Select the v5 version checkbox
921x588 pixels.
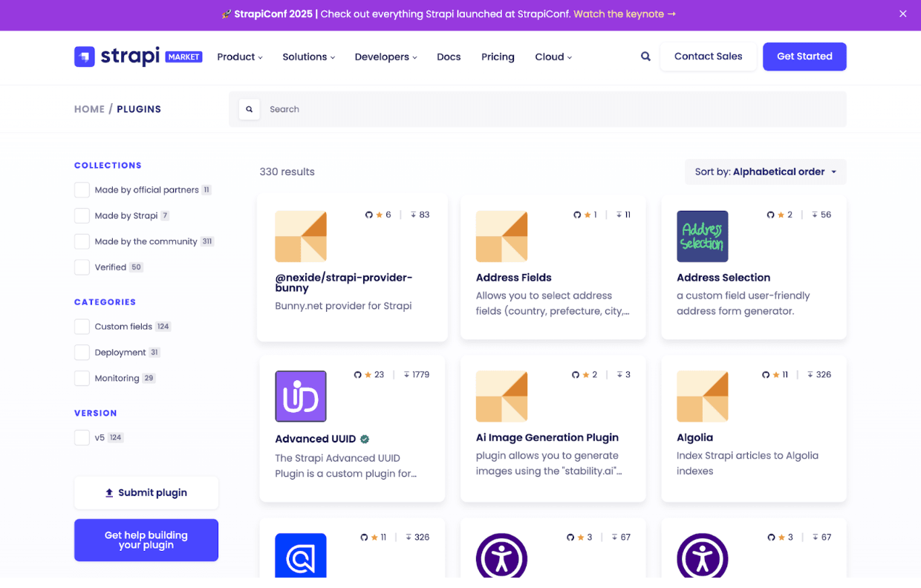[82, 438]
